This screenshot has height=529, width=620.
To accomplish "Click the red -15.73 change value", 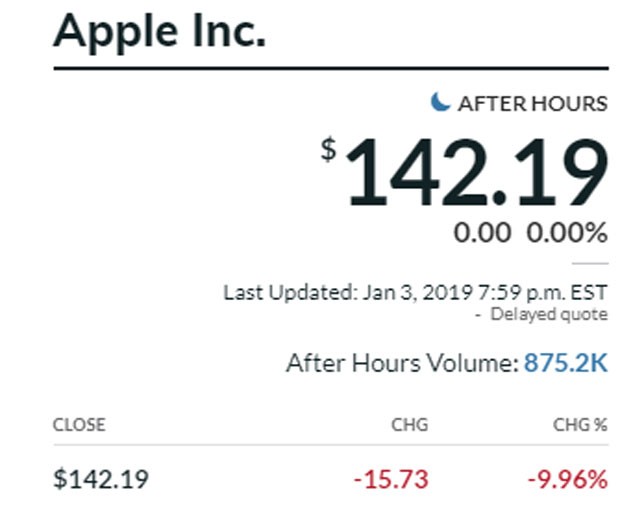I will click(391, 479).
